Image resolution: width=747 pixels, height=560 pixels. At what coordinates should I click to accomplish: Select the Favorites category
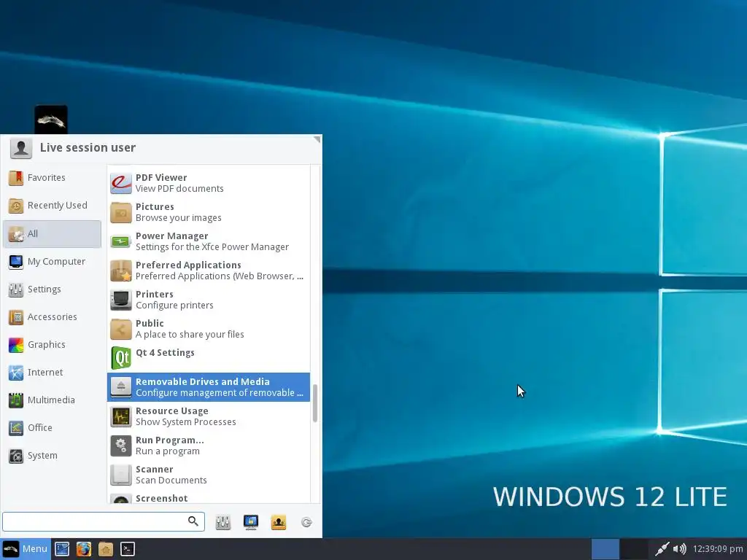coord(53,178)
